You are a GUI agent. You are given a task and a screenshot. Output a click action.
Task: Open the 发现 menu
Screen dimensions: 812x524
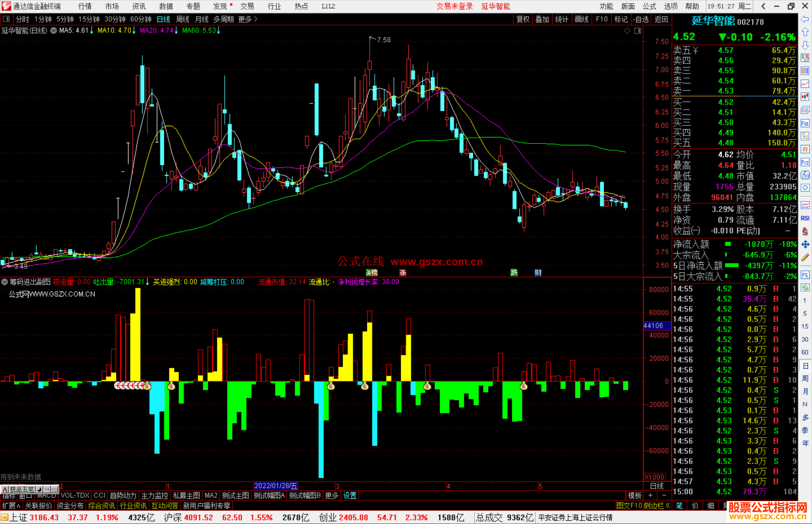pyautogui.click(x=221, y=6)
